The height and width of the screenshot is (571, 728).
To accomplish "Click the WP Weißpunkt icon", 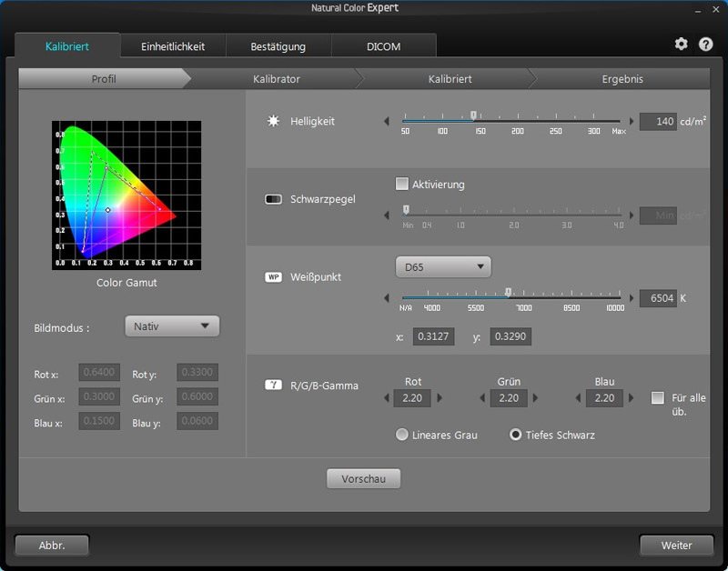I will 273,277.
